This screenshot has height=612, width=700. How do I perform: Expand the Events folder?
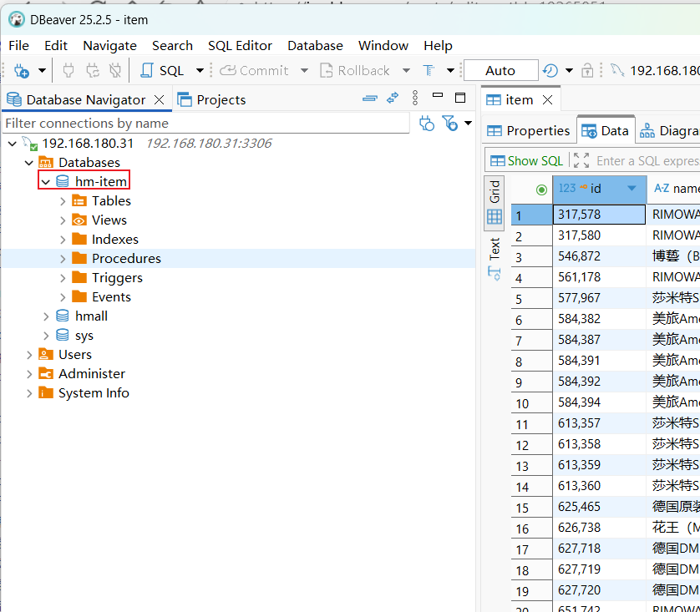[63, 297]
